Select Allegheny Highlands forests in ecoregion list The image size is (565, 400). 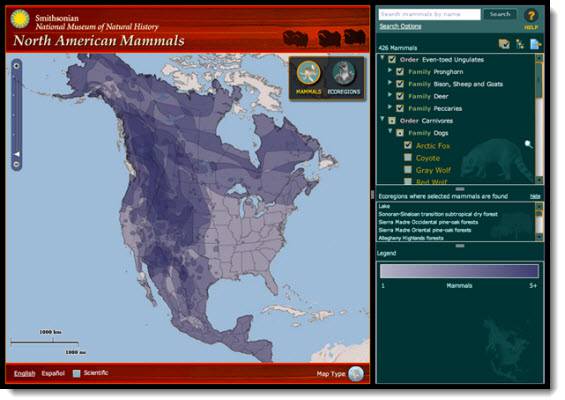(x=411, y=238)
